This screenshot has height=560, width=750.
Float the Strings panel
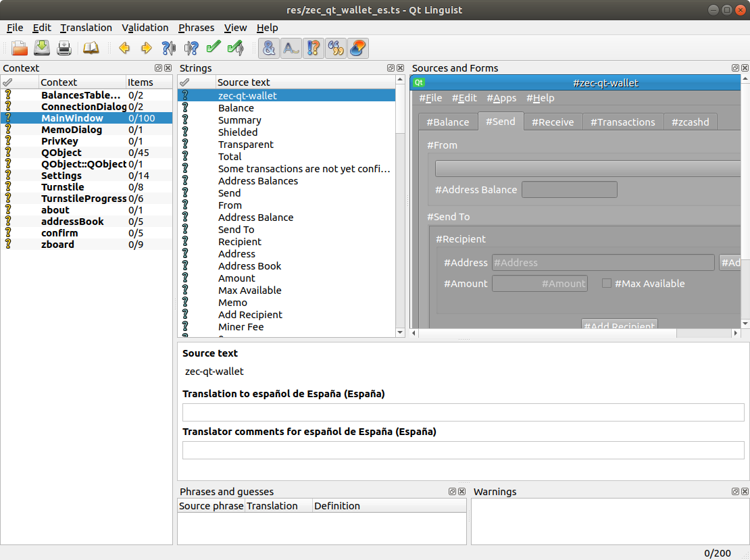[x=391, y=68]
